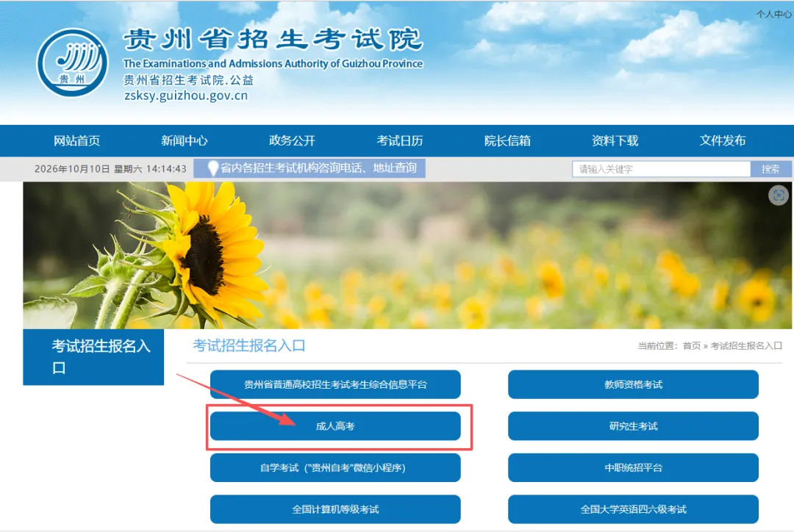Viewport: 794px width, 532px height.
Task: Open 中职统招平台 button
Action: point(633,468)
